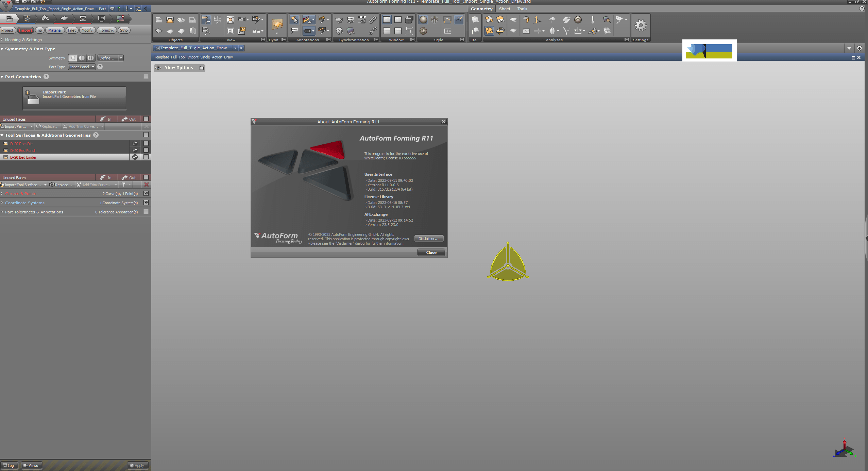
Task: Click the Close button in About dialog
Action: (431, 252)
